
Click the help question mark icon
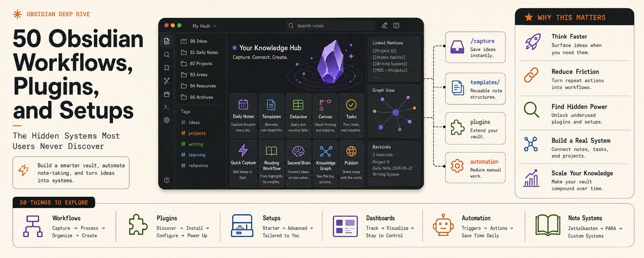click(167, 180)
